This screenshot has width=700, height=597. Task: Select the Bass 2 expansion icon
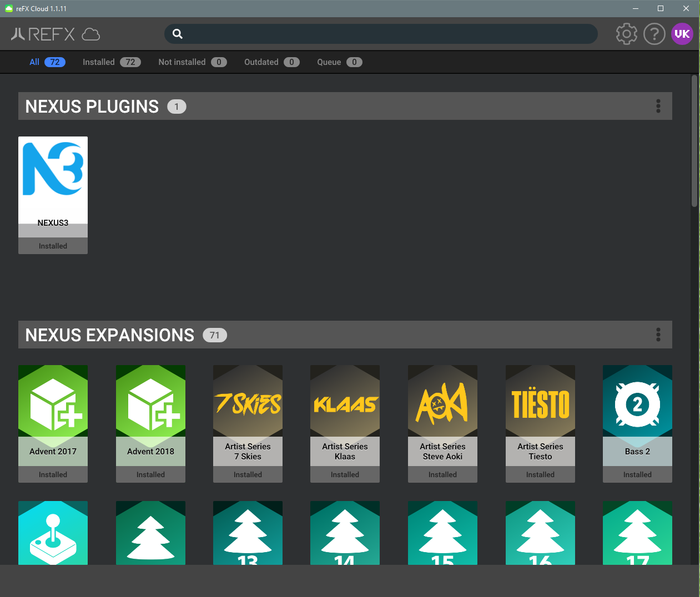coord(637,401)
